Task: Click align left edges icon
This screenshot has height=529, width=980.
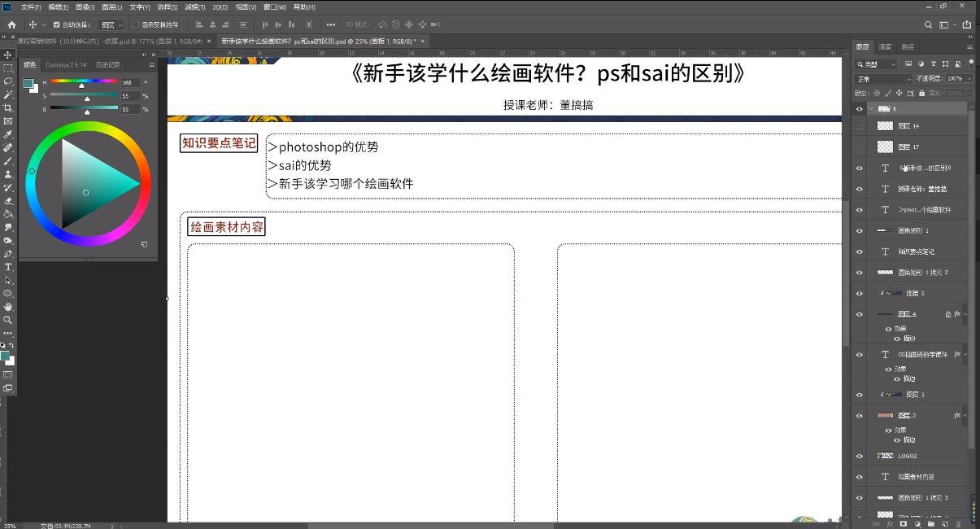Action: (x=200, y=24)
